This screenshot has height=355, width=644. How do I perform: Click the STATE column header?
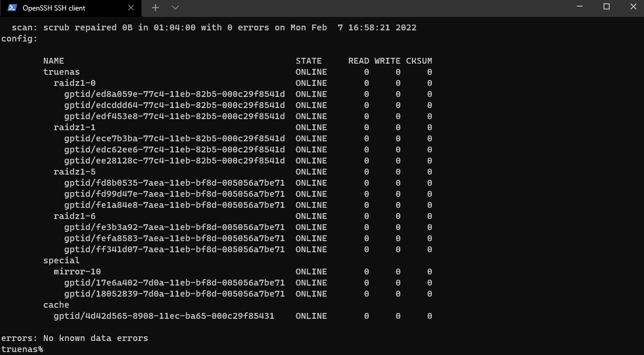point(309,61)
